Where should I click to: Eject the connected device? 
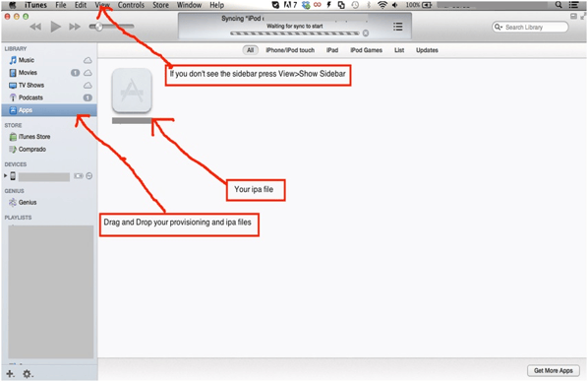coord(89,176)
